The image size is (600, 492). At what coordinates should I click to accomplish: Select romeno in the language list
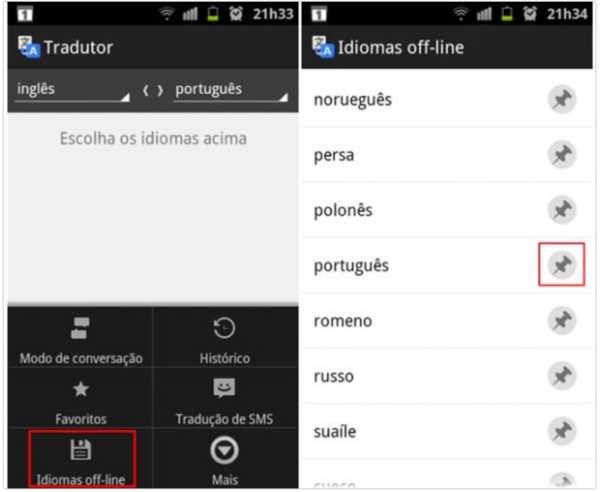447,321
